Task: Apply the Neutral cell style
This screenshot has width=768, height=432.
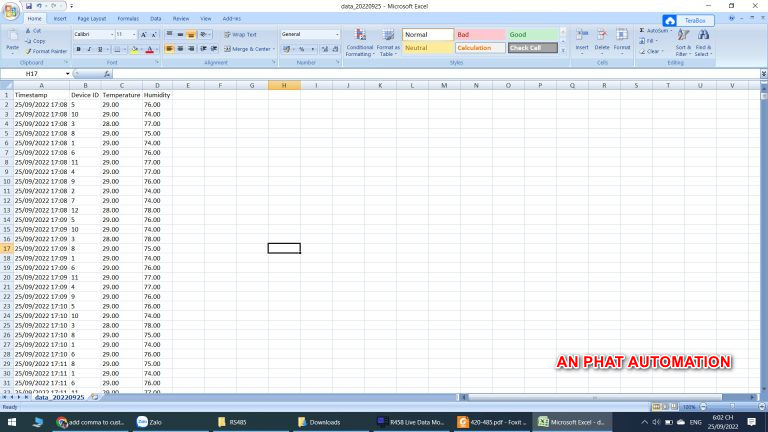Action: [428, 48]
